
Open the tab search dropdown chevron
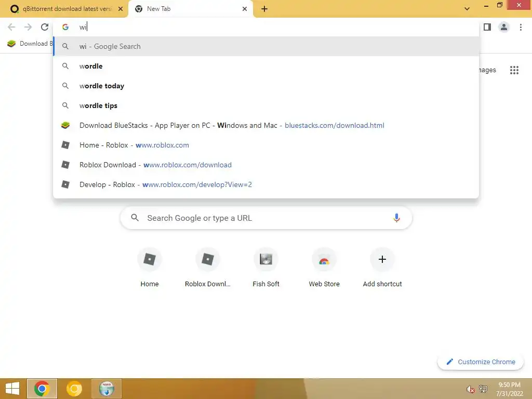(x=467, y=9)
